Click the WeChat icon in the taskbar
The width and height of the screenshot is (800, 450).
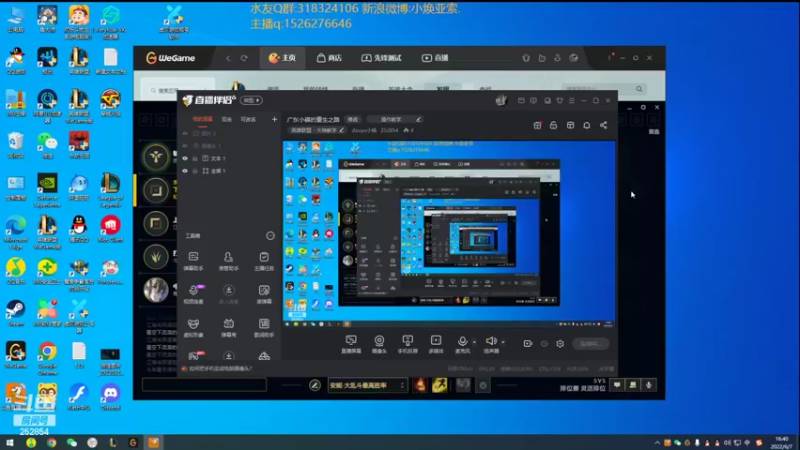point(72,442)
